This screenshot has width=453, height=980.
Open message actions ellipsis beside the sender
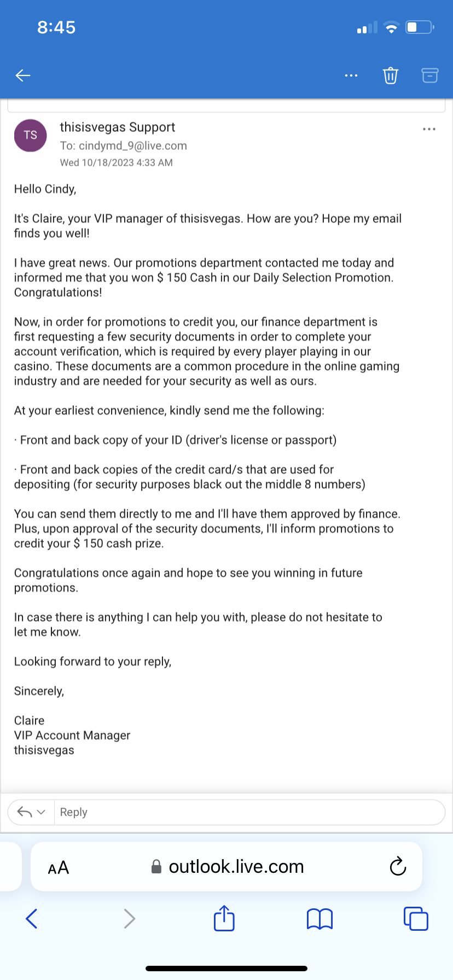click(x=429, y=129)
